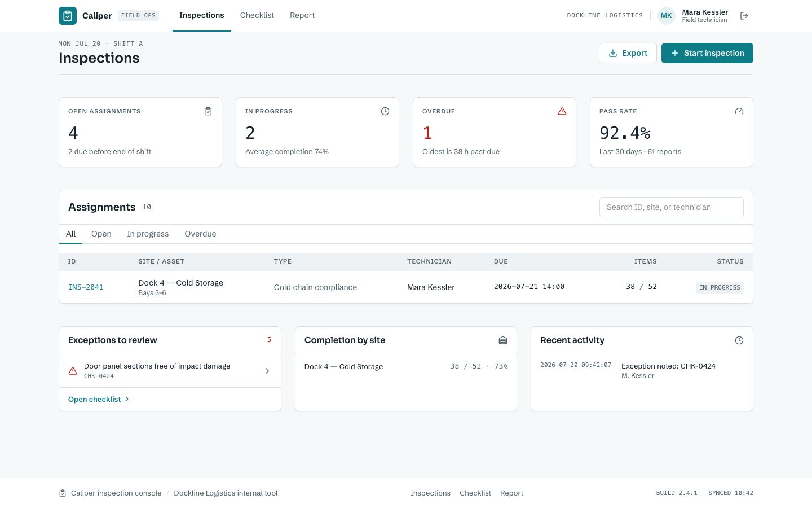Click the clock icon on In Progress card

(385, 111)
